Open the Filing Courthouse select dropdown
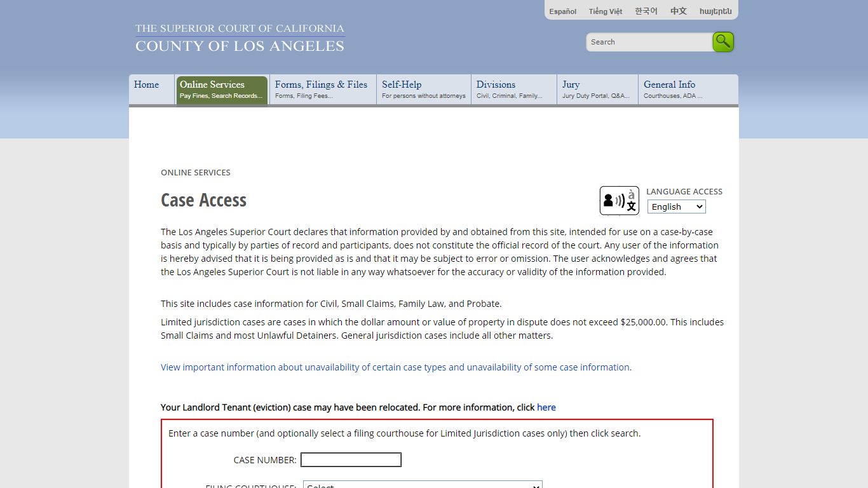Image resolution: width=868 pixels, height=488 pixels. click(x=422, y=485)
